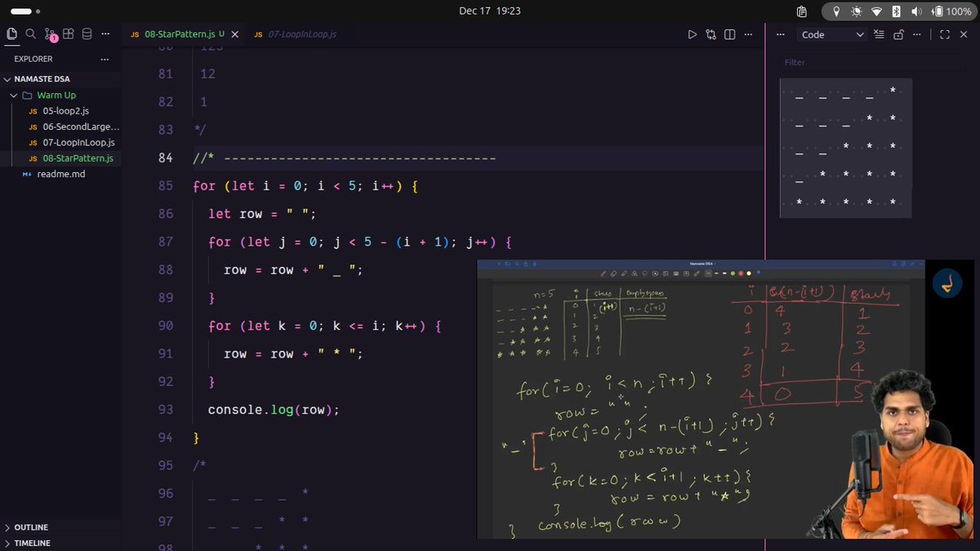This screenshot has height=551, width=980.
Task: Click line number 93 in the gutter
Action: click(x=165, y=410)
